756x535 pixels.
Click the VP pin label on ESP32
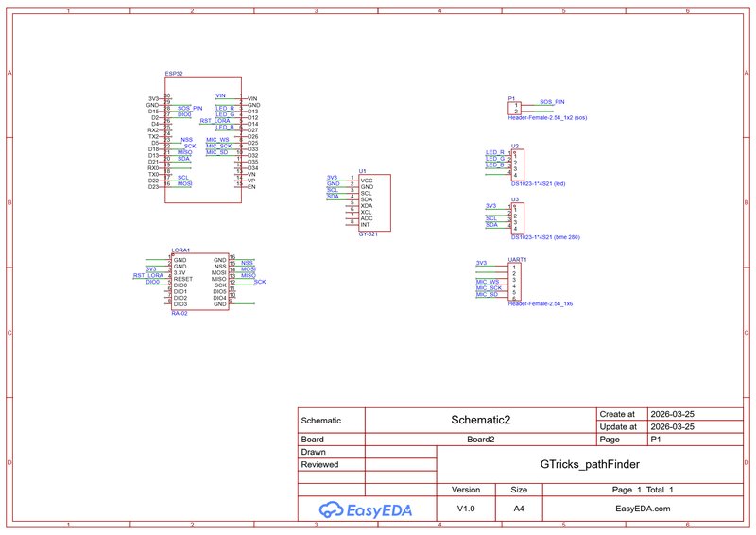click(x=251, y=181)
